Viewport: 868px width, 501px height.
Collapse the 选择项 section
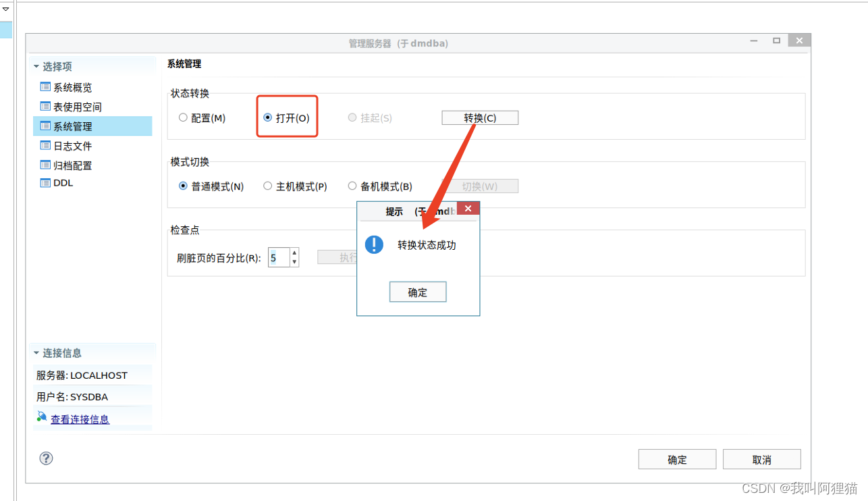(36, 66)
